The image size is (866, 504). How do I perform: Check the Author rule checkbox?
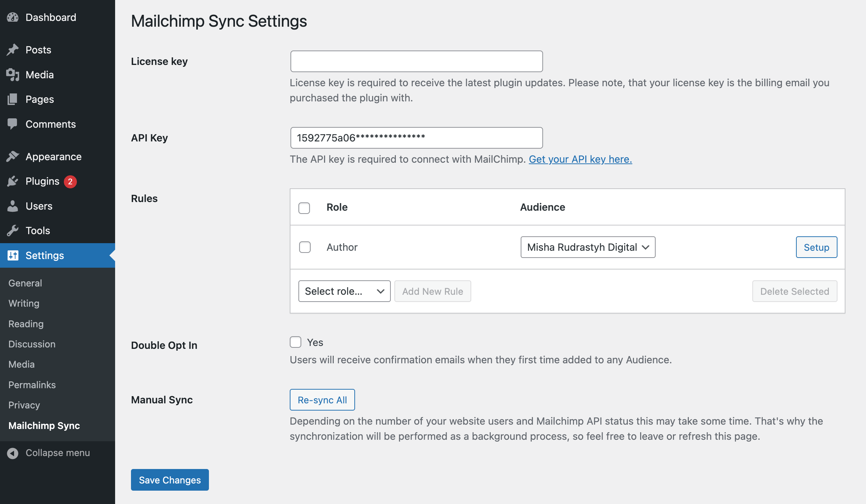305,247
